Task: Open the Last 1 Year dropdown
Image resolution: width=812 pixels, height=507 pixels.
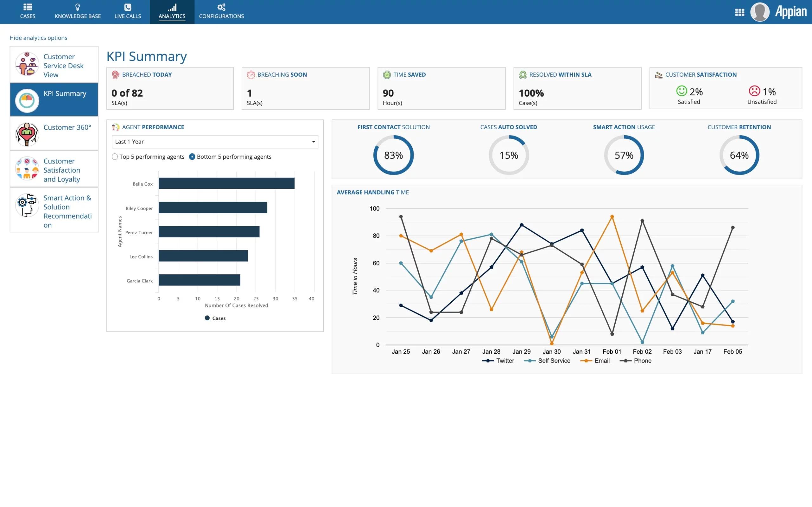Action: point(215,142)
